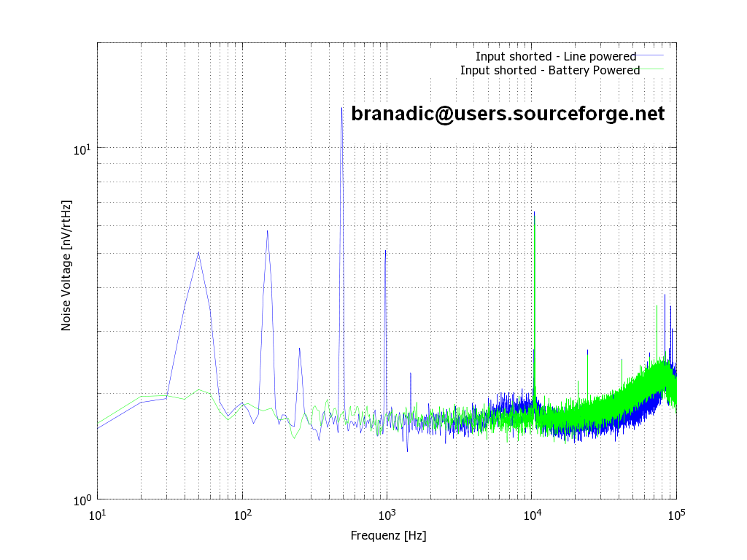This screenshot has width=747, height=560.
Task: Click the 10^3 x-axis tick label
Action: 387,515
